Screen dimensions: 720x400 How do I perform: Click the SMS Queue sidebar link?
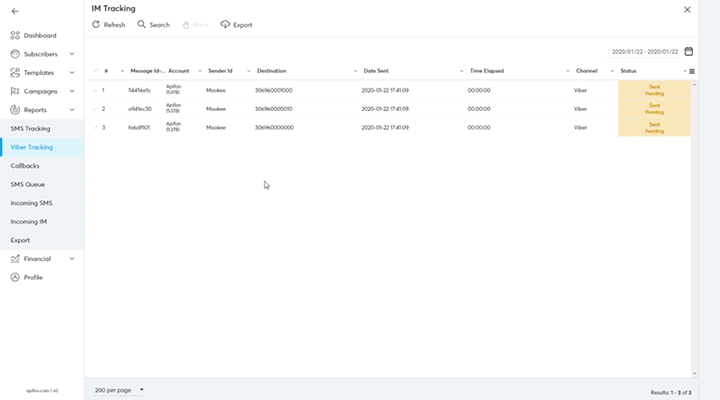click(x=28, y=184)
